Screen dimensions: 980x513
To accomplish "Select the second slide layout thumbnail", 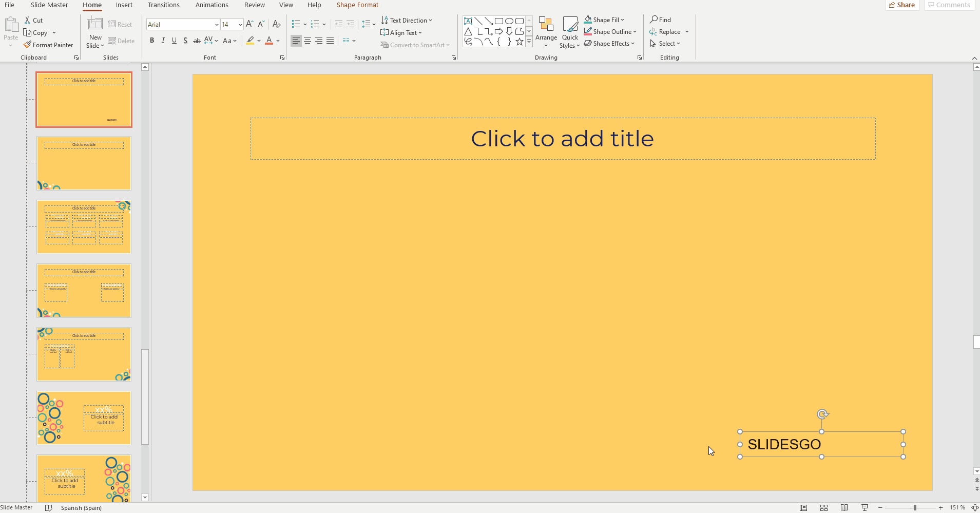I will coord(84,163).
